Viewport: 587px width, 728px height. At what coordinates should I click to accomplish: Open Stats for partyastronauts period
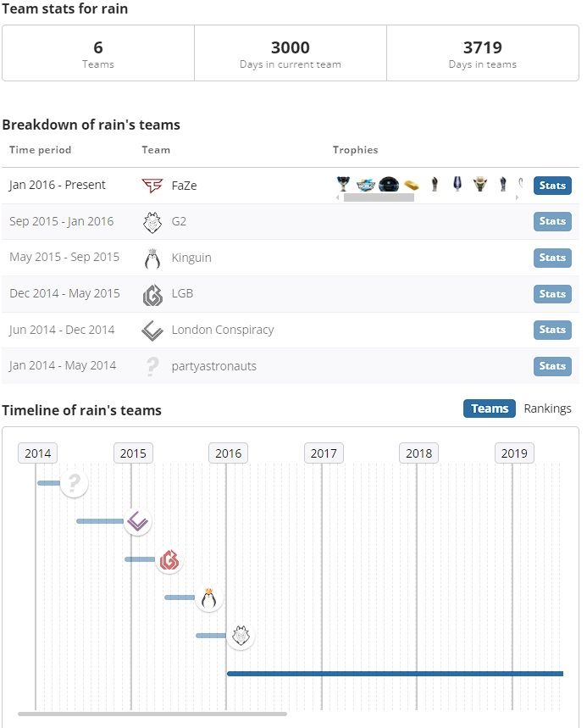[x=552, y=366]
